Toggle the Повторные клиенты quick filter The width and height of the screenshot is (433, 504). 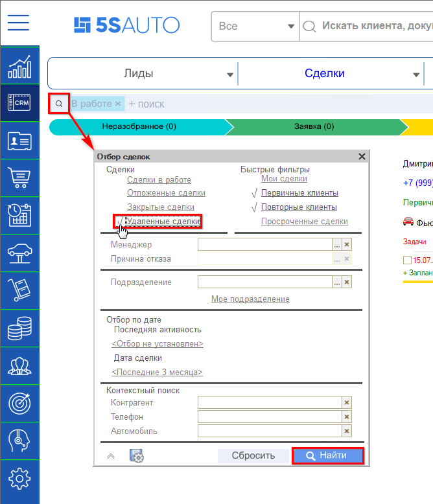(299, 207)
